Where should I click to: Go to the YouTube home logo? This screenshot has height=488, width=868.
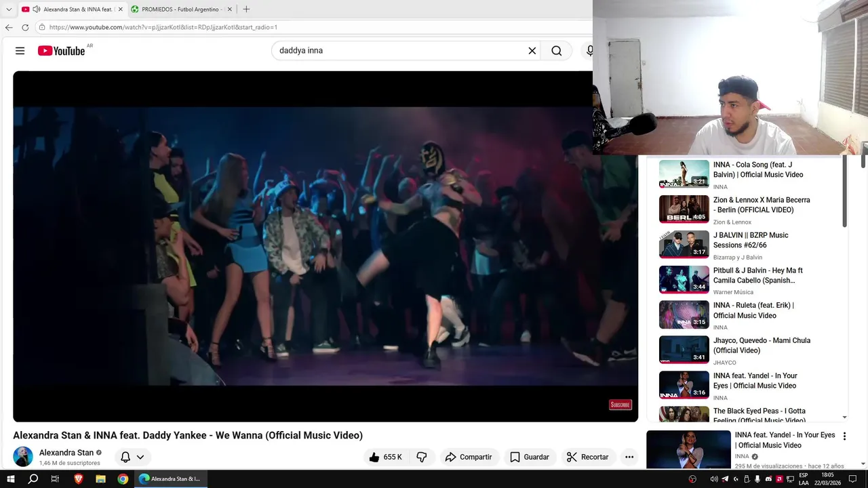[61, 51]
